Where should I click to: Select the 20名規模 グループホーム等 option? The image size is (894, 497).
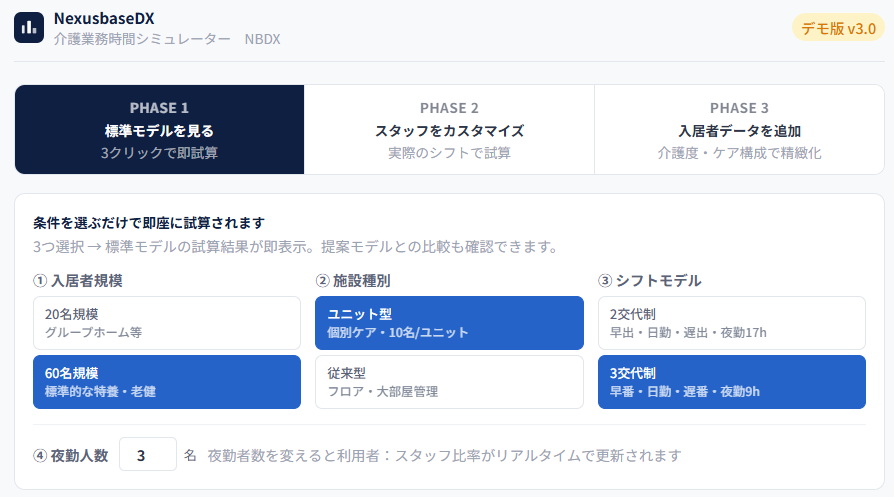coord(166,322)
